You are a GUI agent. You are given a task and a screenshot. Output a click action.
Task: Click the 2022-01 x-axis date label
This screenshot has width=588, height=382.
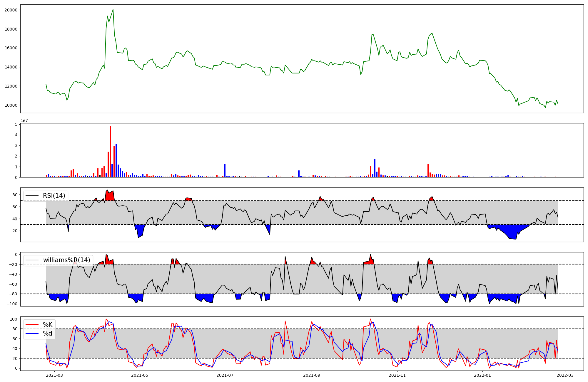tap(482, 375)
